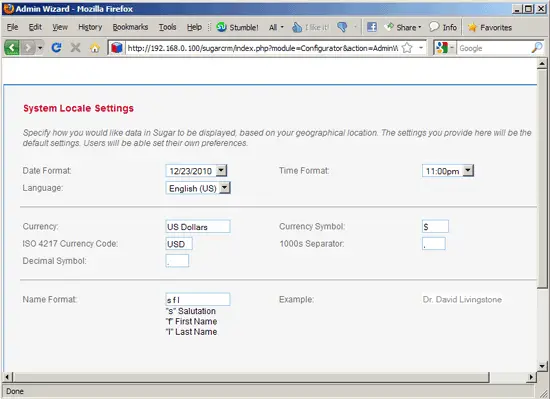This screenshot has width=550, height=399.
Task: Click the vertical scrollbar thumb
Action: tap(542, 179)
